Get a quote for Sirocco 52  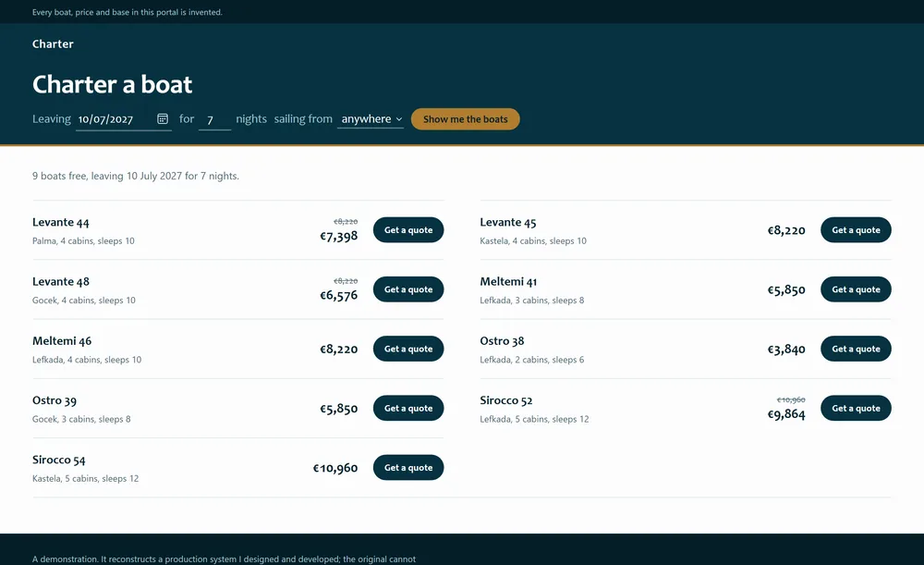(x=856, y=408)
